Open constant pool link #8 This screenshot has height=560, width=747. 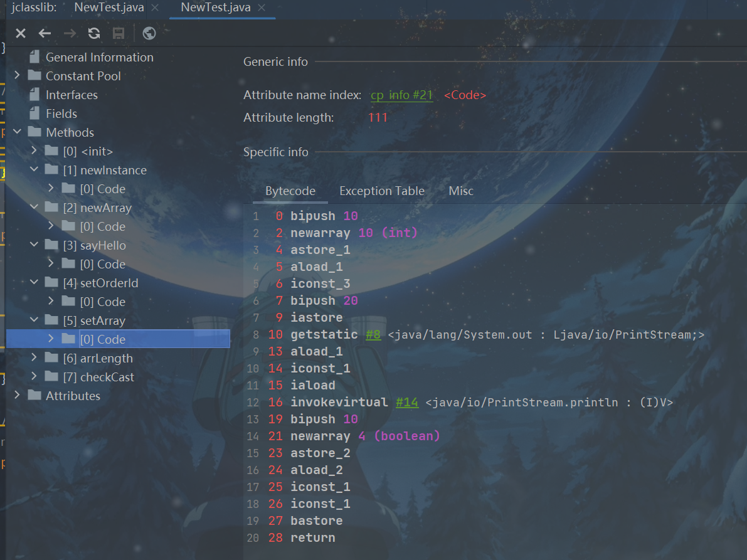373,335
